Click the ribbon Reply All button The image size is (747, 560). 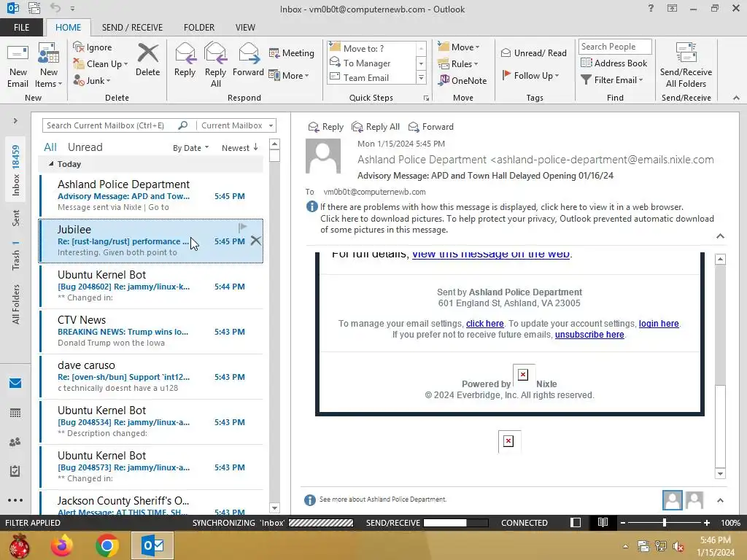[215, 66]
